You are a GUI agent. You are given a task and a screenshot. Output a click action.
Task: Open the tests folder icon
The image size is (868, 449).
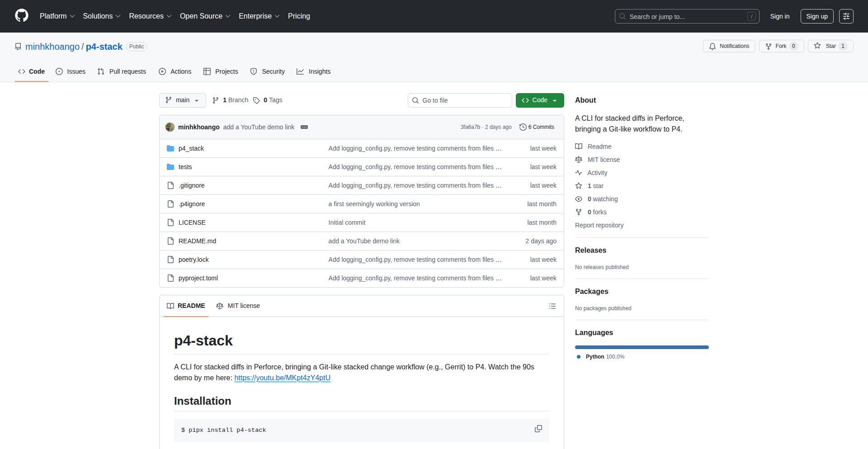click(x=170, y=167)
